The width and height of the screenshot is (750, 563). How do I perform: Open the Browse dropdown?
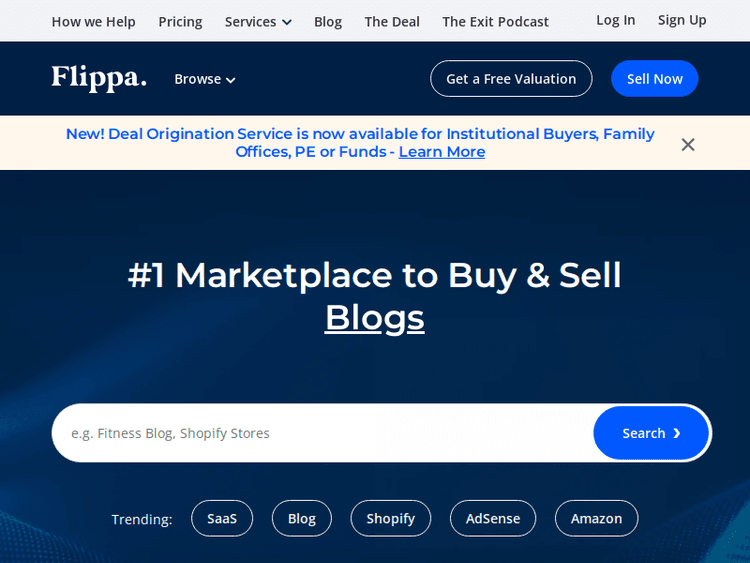[x=205, y=79]
